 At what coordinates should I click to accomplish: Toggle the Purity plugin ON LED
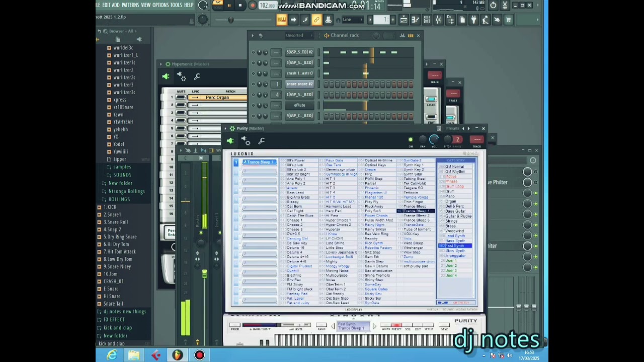pos(411,140)
